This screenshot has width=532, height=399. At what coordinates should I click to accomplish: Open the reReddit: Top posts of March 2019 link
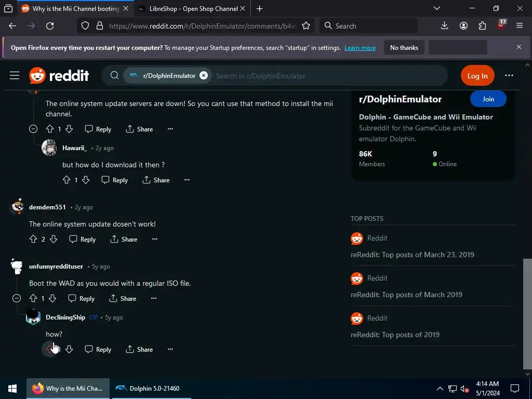click(406, 295)
